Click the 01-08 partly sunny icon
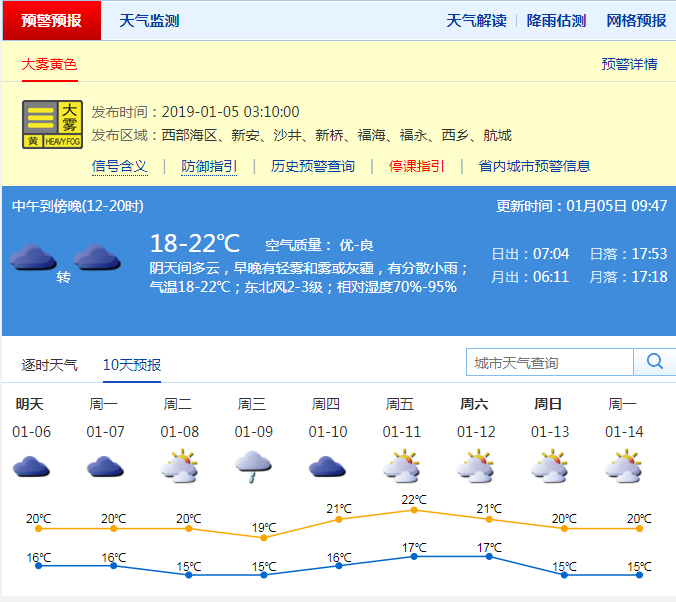Screen dimensions: 676x602 coord(178,467)
